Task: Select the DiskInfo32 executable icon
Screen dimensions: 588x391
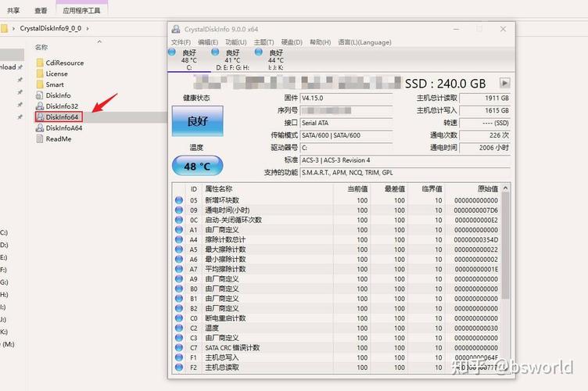Action: pyautogui.click(x=40, y=106)
